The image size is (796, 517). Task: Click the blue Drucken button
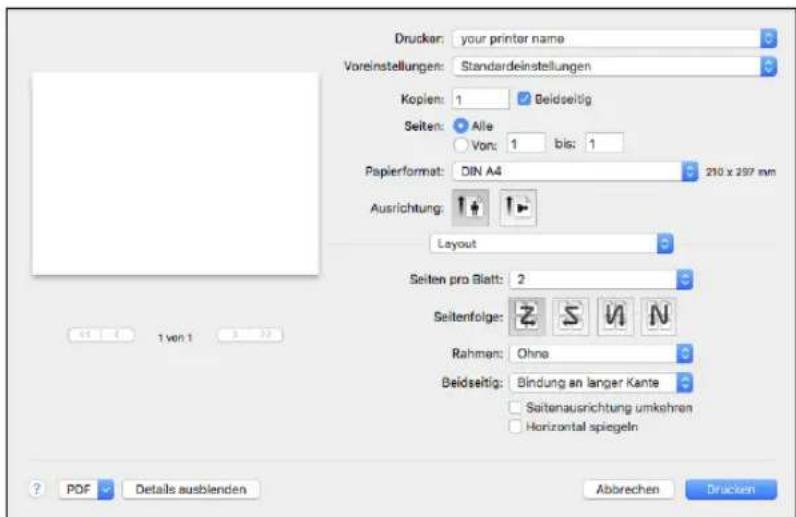pyautogui.click(x=731, y=490)
